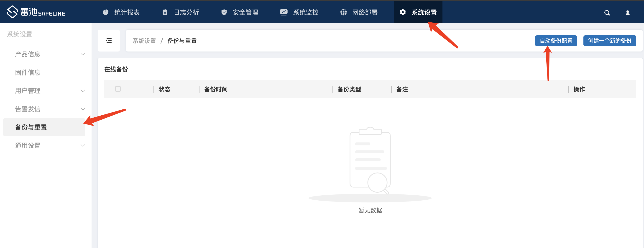Open 固件信息 in the sidebar
The image size is (644, 248).
coord(28,72)
